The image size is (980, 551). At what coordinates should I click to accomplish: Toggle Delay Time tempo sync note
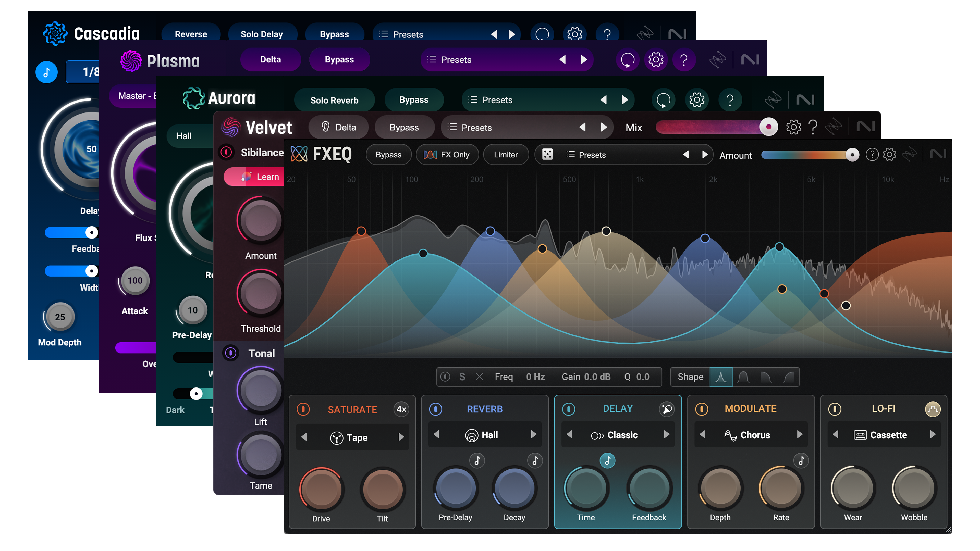608,460
